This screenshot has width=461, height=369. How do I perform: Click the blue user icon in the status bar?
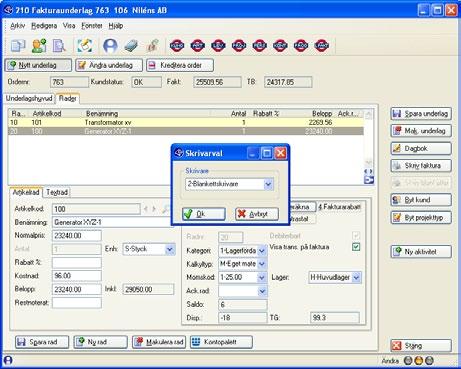(8, 360)
